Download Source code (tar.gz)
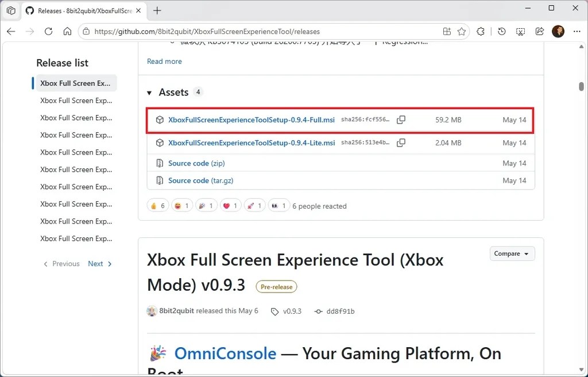The width and height of the screenshot is (588, 377). [200, 180]
